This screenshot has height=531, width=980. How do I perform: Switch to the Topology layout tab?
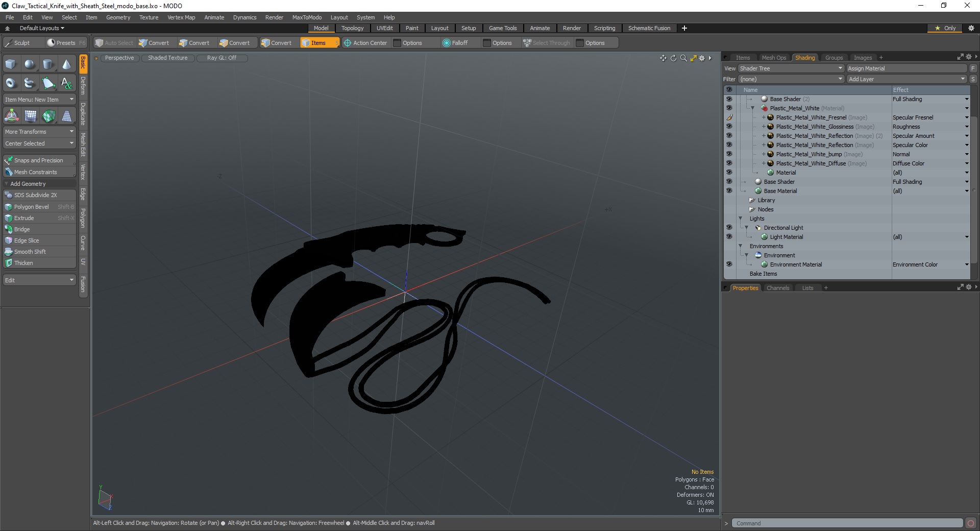[352, 28]
